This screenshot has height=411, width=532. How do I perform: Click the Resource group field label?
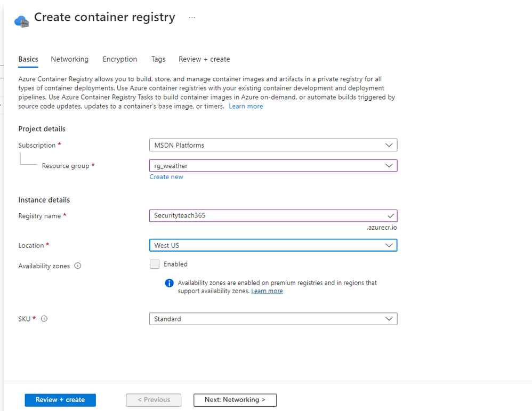click(x=66, y=166)
